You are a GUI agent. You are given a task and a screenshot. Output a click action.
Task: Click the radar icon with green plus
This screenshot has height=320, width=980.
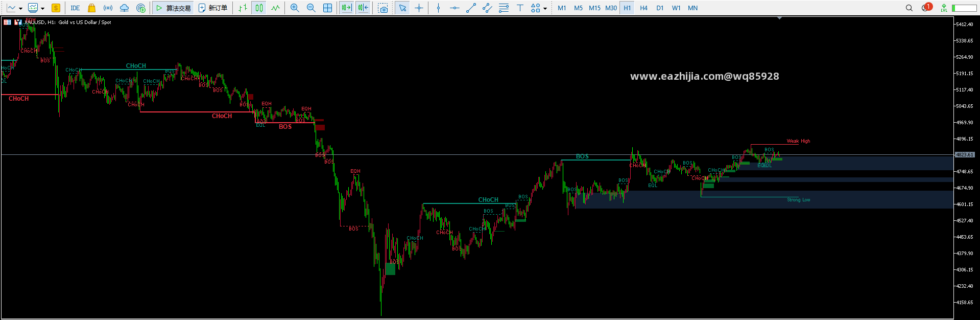coord(141,8)
